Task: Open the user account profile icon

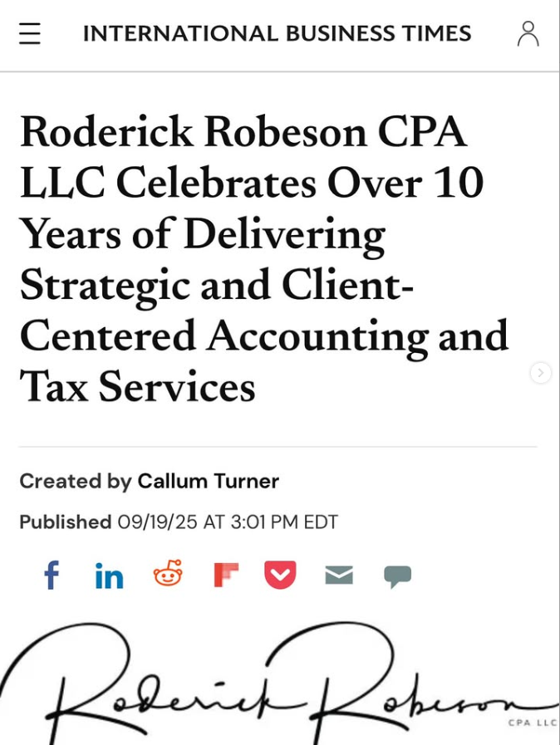Action: 528,33
